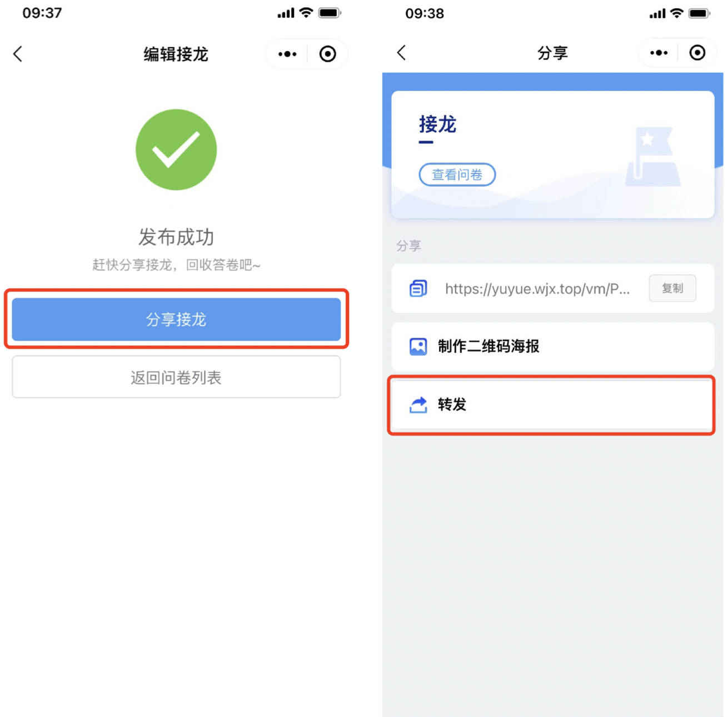Open the three-dot menu on the 分享 screen
Image resolution: width=728 pixels, height=717 pixels.
click(659, 53)
